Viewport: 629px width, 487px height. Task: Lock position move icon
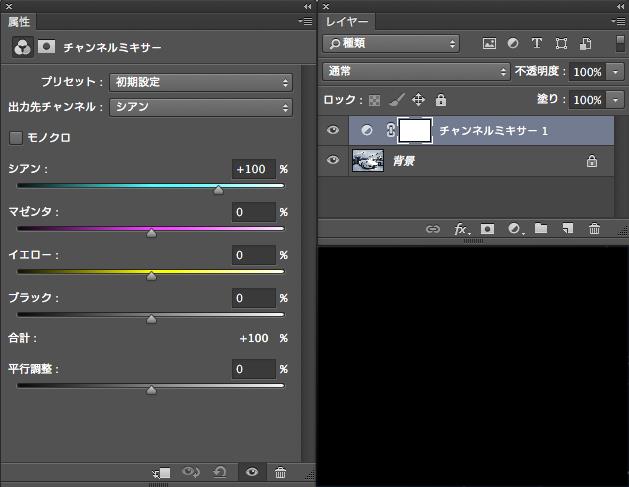(418, 99)
